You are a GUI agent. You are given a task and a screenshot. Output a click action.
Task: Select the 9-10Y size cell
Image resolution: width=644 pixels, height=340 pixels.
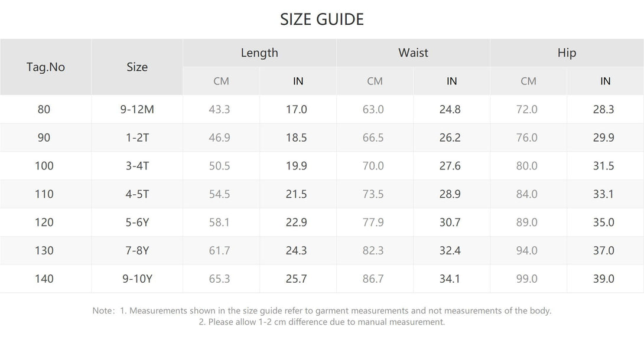[x=136, y=279]
